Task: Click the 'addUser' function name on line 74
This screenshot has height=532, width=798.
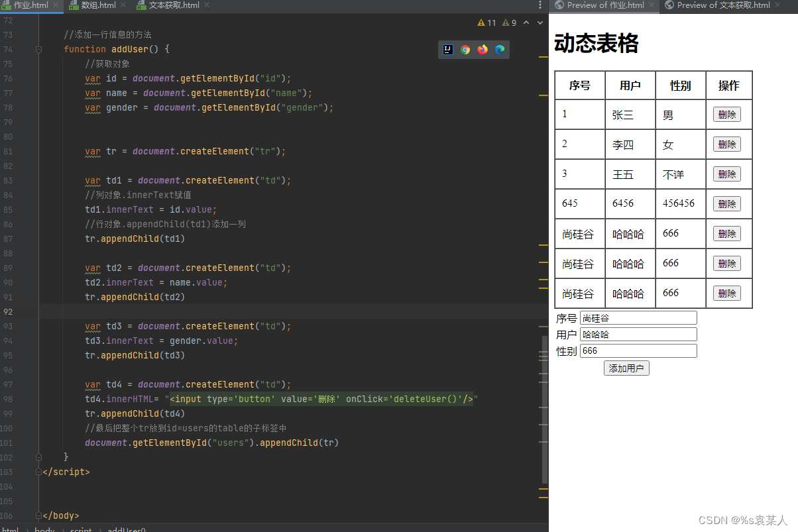Action: 129,49
